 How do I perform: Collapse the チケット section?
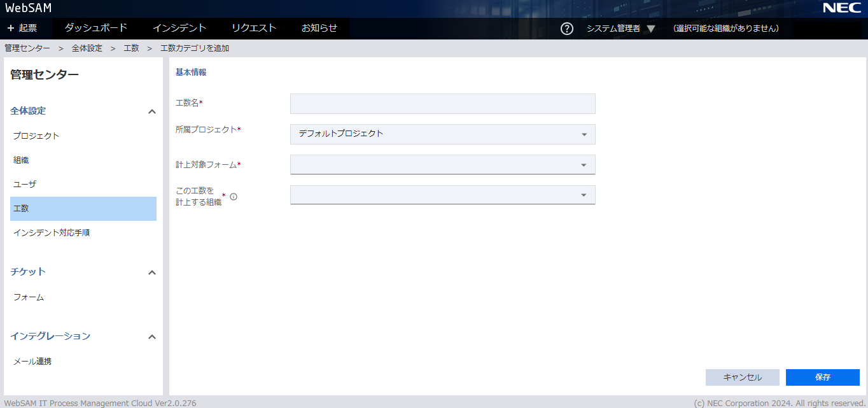pos(151,272)
